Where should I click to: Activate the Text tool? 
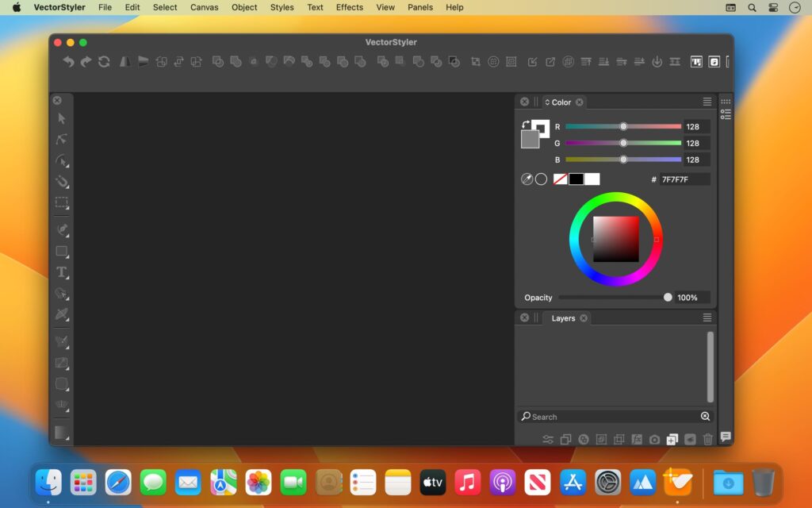click(61, 273)
